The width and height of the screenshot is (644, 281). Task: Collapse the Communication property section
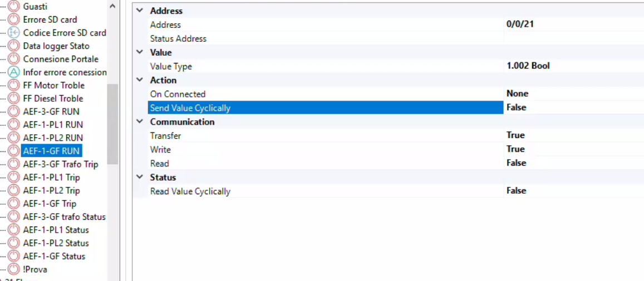pos(140,121)
